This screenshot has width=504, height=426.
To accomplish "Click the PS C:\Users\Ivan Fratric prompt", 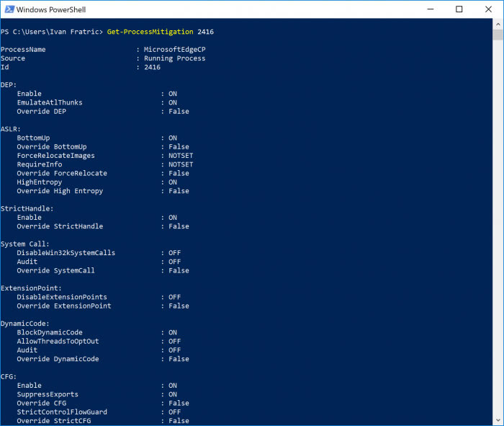I will point(52,32).
